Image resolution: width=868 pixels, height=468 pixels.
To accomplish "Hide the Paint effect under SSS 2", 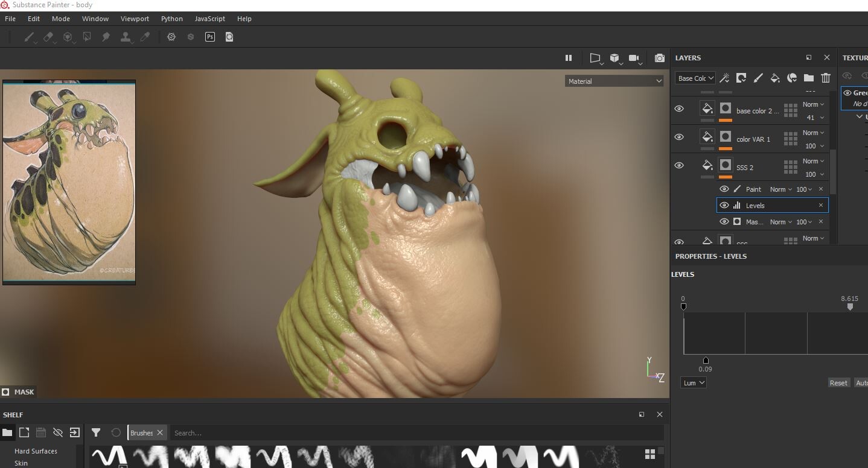I will pos(724,189).
